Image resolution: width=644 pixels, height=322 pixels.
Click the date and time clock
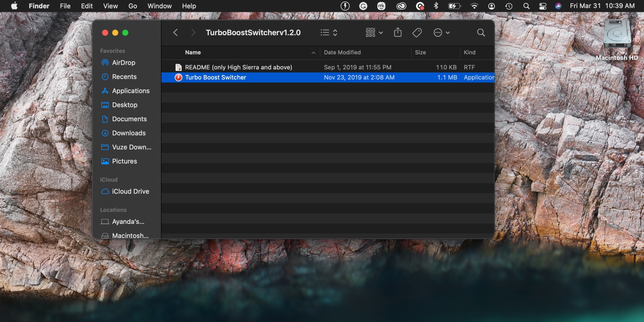(x=602, y=6)
